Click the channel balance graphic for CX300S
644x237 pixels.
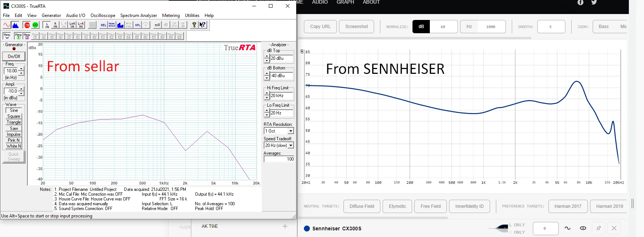[x=499, y=228]
